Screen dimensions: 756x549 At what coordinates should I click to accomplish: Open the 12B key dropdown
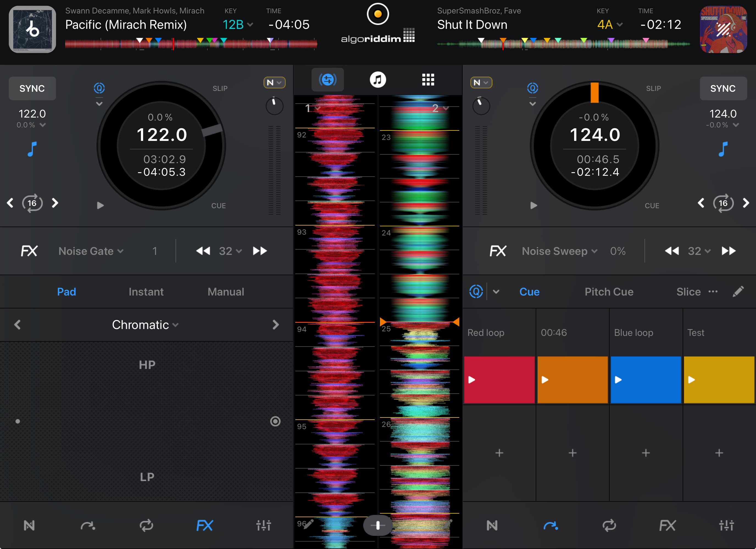[x=238, y=25]
